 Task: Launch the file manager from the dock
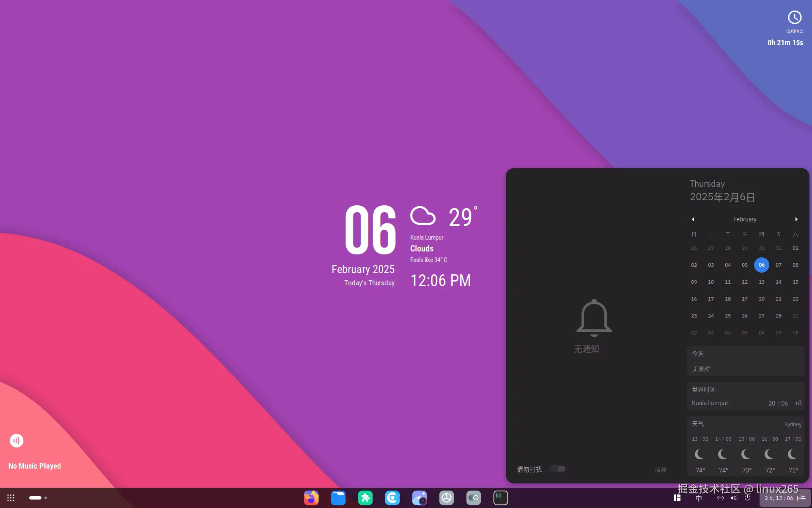point(338,498)
